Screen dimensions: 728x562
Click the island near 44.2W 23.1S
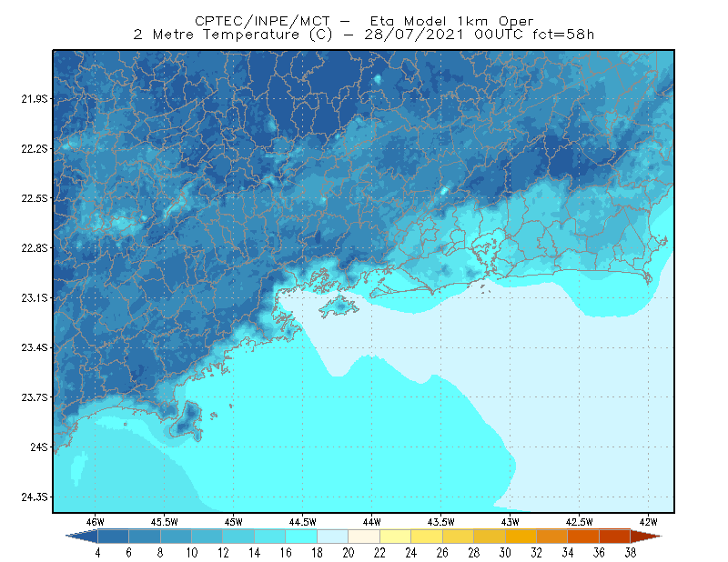(339, 306)
